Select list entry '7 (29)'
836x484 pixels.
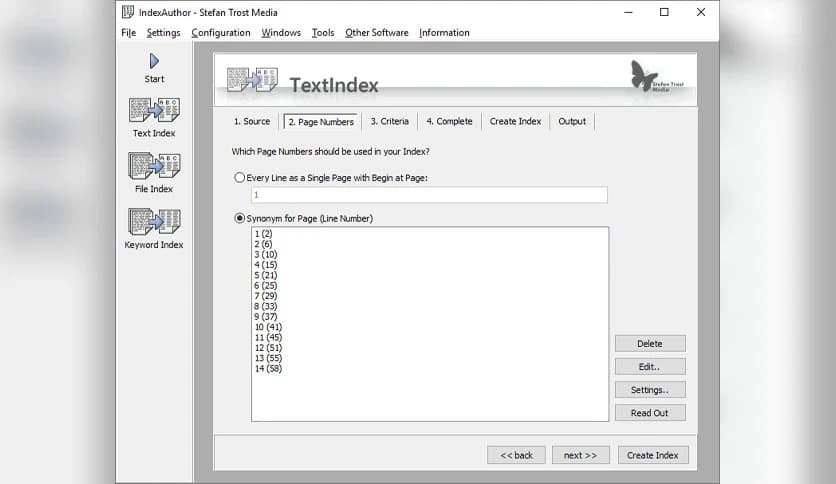point(266,297)
